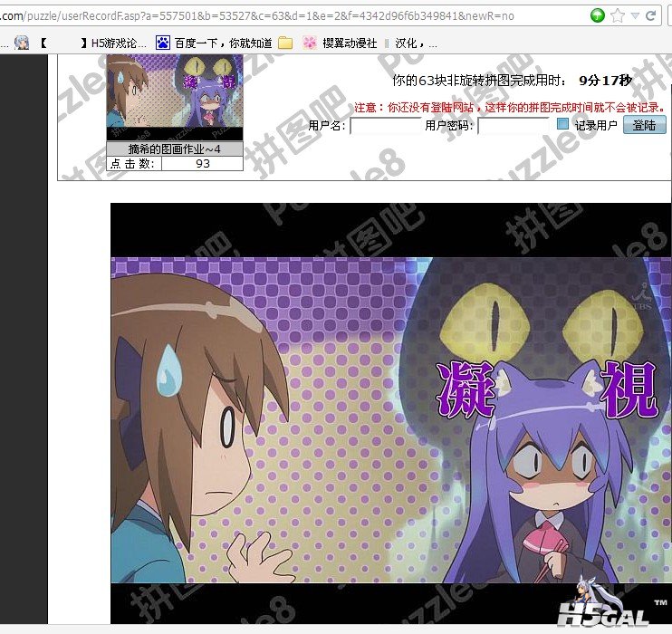
Task: Select the click count value 93
Action: tap(203, 163)
